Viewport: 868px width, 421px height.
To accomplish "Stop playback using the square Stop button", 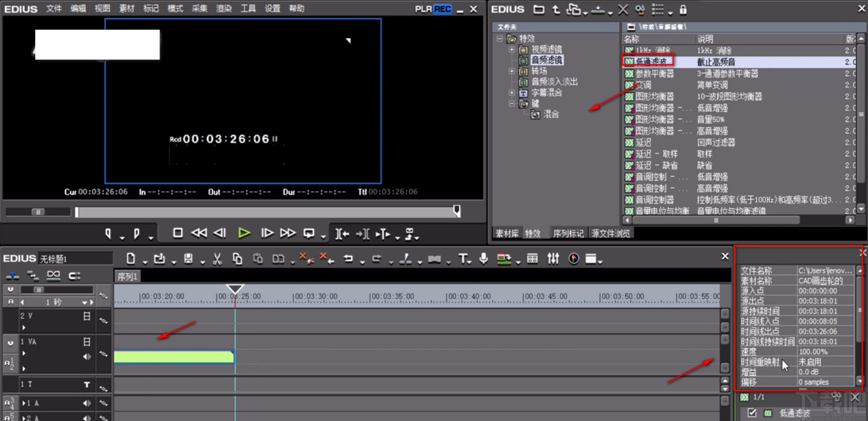I will coord(177,233).
